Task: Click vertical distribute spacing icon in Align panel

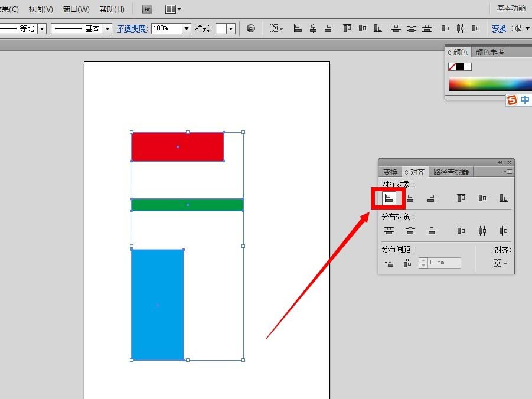Action: pos(389,263)
